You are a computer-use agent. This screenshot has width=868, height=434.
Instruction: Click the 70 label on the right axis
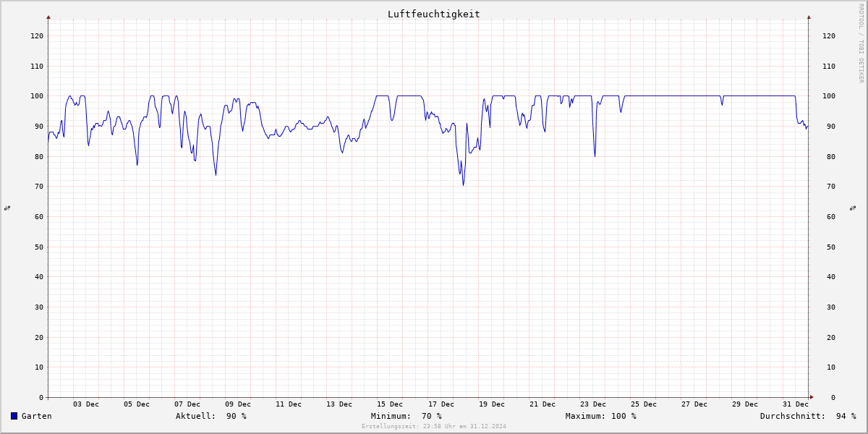point(831,186)
